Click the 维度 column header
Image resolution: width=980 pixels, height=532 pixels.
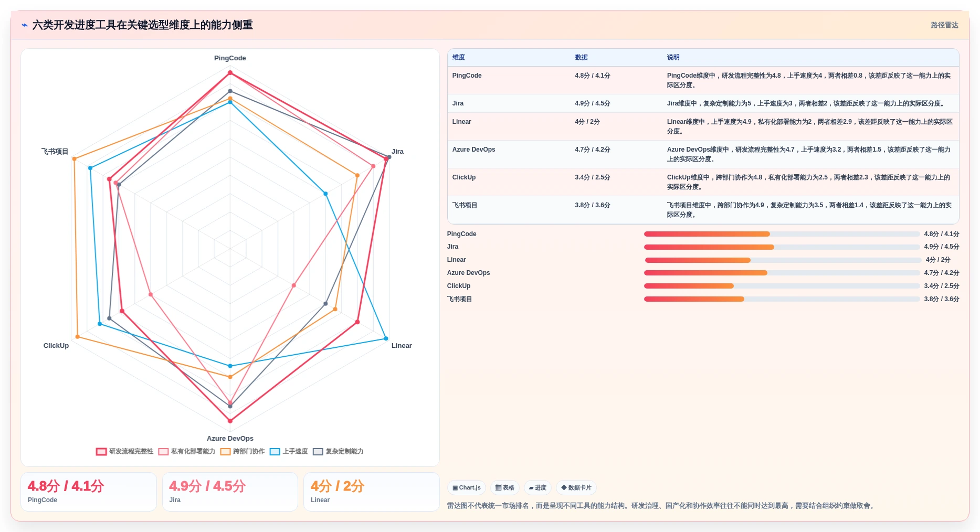pyautogui.click(x=459, y=58)
